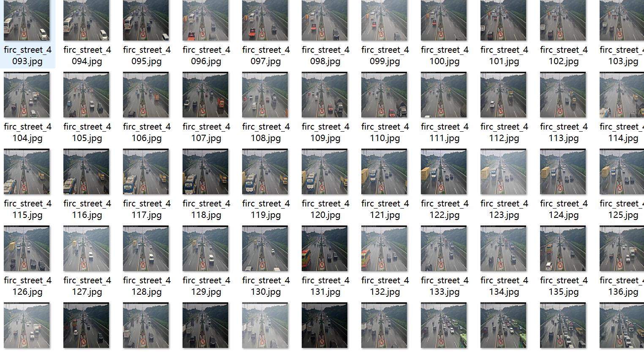Click the firc_street_4100.jpg file label
The height and width of the screenshot is (353, 644).
[x=444, y=55]
